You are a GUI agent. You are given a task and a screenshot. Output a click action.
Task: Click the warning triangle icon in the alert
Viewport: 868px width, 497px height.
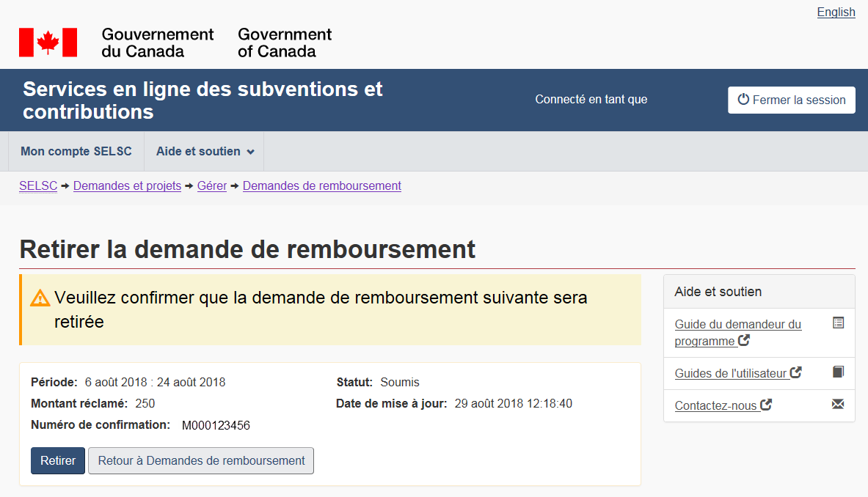click(40, 298)
